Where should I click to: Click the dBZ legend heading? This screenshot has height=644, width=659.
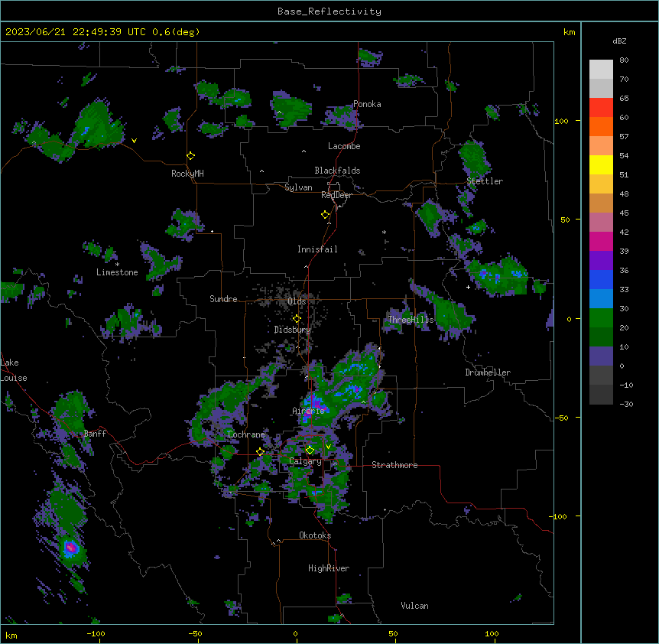(x=619, y=41)
